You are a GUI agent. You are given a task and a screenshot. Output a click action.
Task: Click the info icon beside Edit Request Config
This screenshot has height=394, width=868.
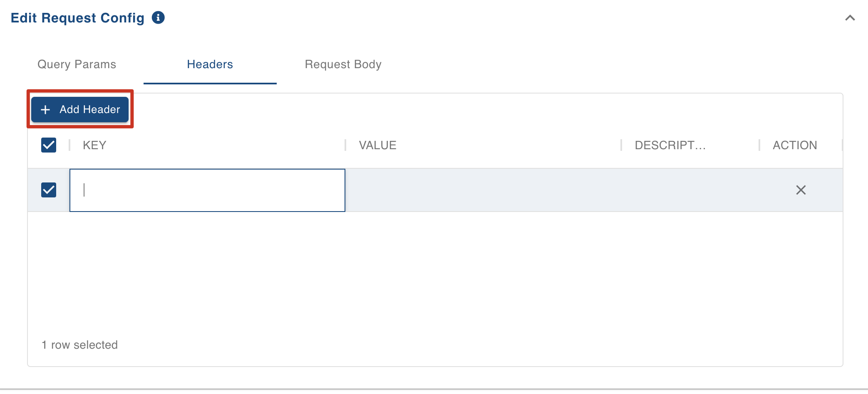(158, 17)
